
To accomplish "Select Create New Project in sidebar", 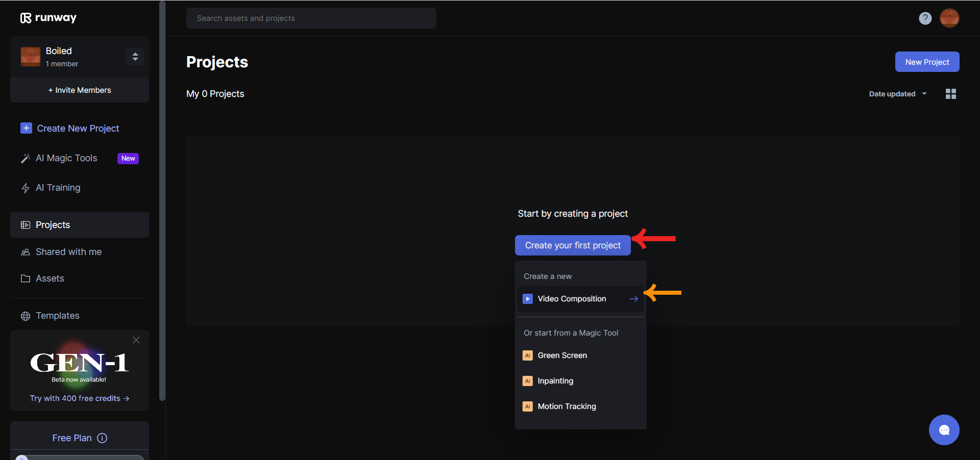I will coord(70,129).
